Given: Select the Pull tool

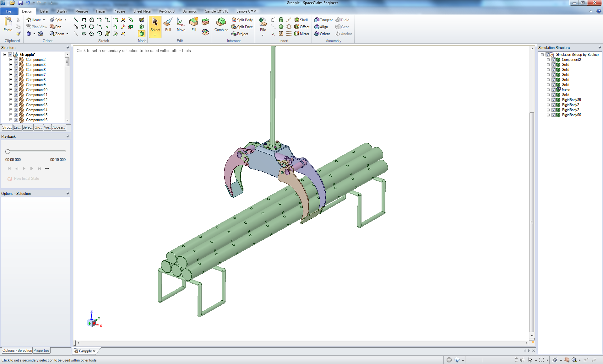Looking at the screenshot, I should pos(168,24).
